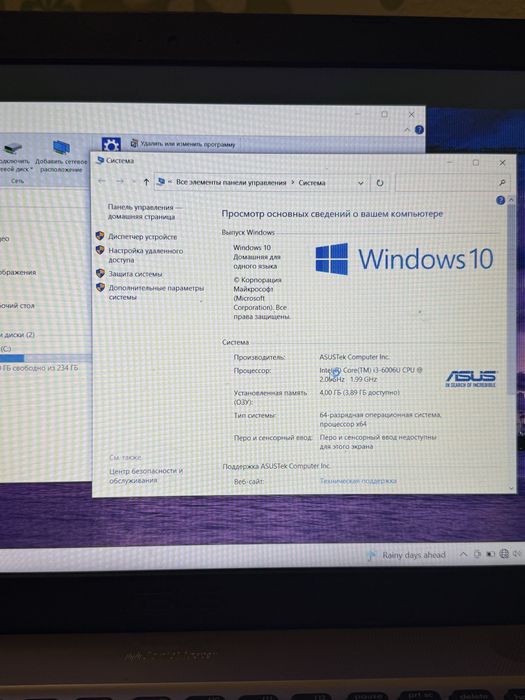The image size is (525, 700).
Task: Click Все элементы панели управления breadcrumb
Action: [231, 182]
